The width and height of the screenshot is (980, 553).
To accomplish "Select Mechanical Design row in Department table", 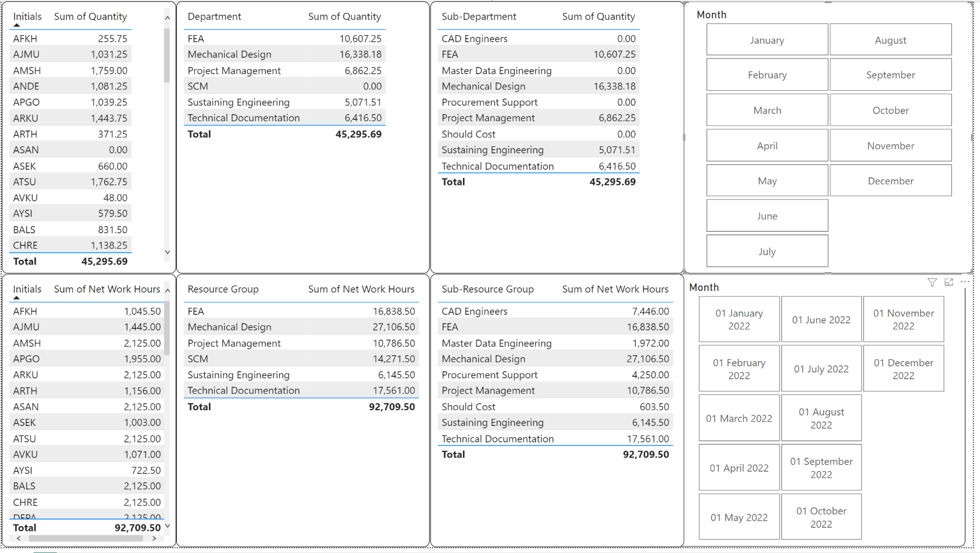I will click(x=285, y=54).
